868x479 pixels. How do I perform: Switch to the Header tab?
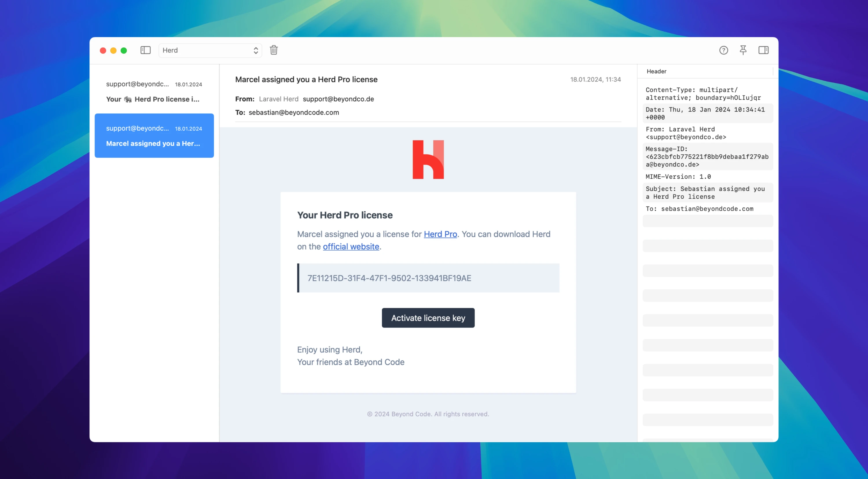coord(656,71)
